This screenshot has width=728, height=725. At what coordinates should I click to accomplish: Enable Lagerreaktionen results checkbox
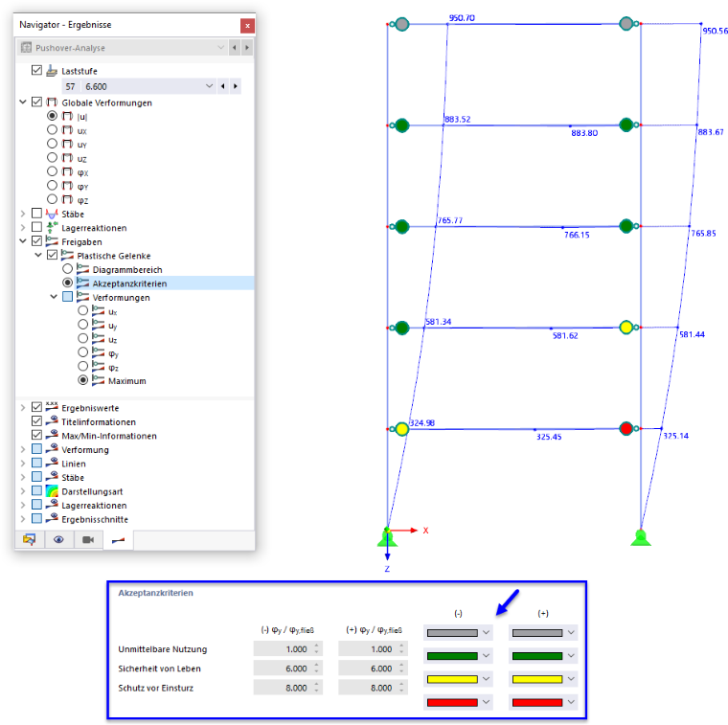point(36,227)
